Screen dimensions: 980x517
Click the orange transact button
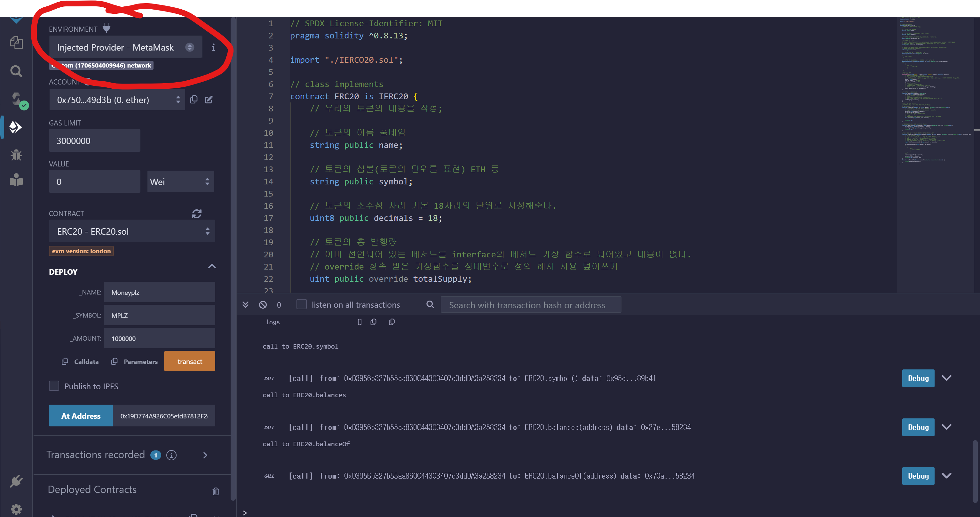[x=189, y=361]
